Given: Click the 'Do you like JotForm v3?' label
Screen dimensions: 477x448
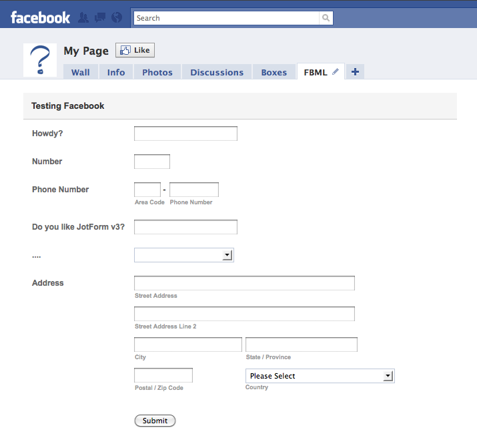Looking at the screenshot, I should click(x=79, y=227).
